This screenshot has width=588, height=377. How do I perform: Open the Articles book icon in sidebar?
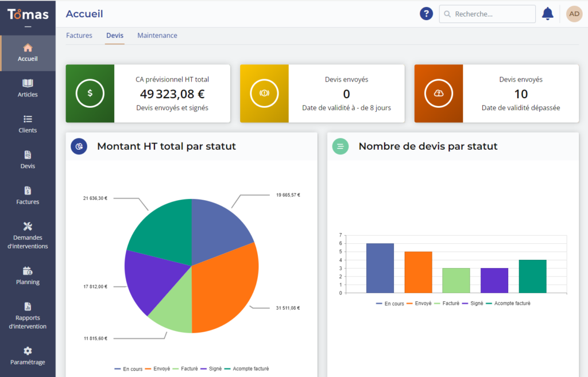coord(28,84)
